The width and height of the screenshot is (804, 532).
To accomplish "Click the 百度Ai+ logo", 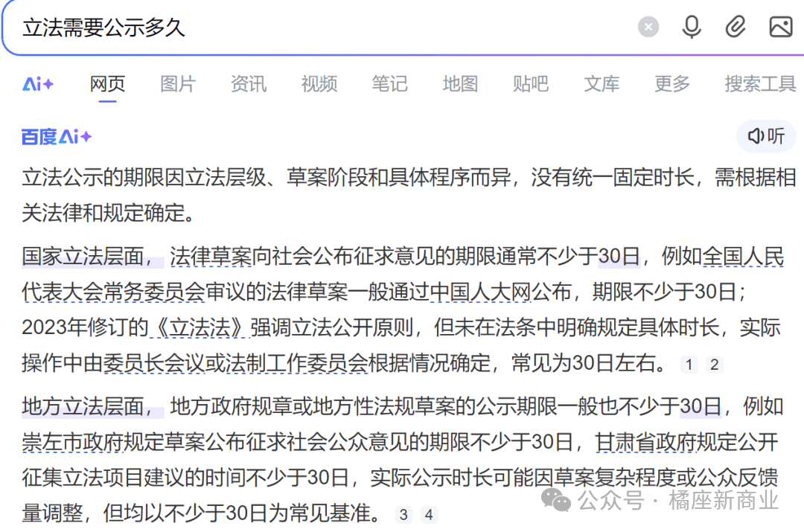I will pyautogui.click(x=57, y=137).
